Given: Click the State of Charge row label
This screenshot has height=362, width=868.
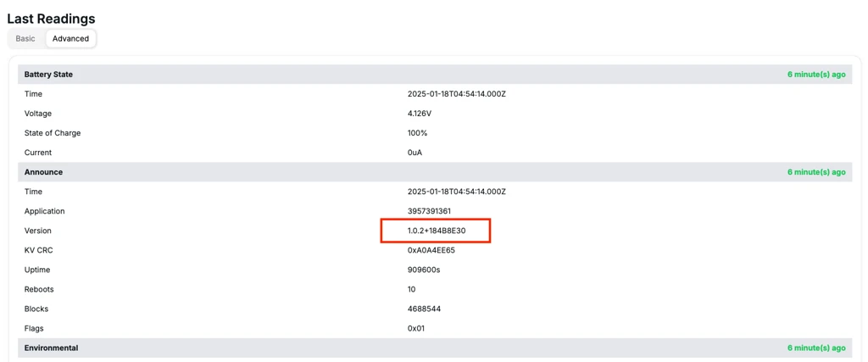Looking at the screenshot, I should pos(53,133).
